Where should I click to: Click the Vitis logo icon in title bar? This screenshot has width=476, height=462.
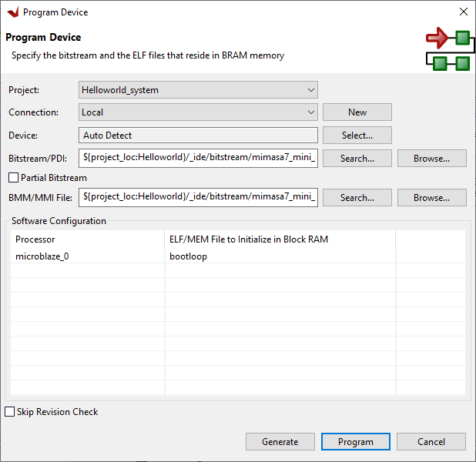(x=12, y=12)
